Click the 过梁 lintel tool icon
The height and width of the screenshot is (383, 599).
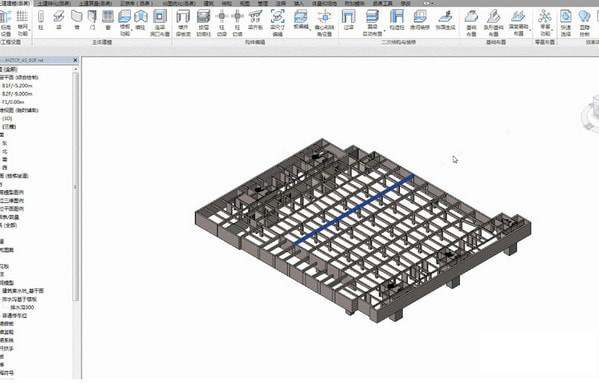point(348,21)
